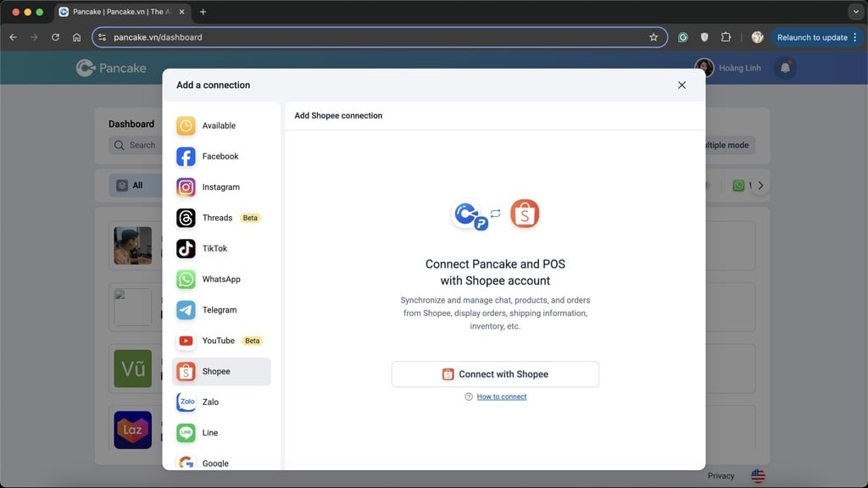Open the page thumbnail showing a person's photo
The height and width of the screenshot is (488, 868).
coord(133,246)
